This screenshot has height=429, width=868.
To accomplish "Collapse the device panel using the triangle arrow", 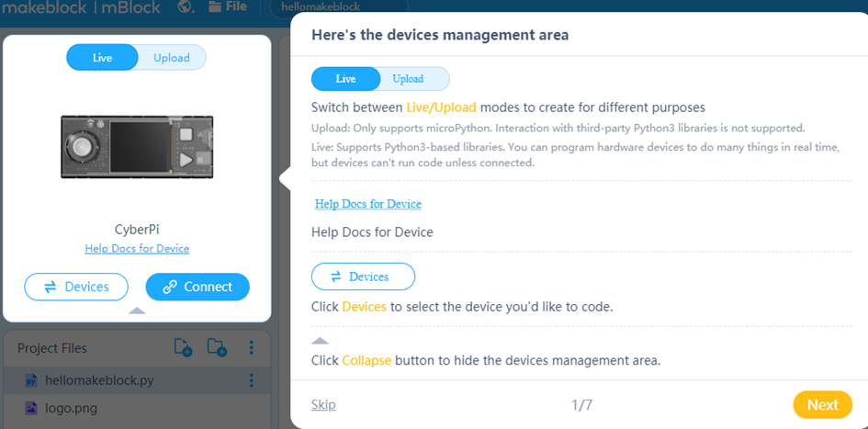I will click(137, 310).
